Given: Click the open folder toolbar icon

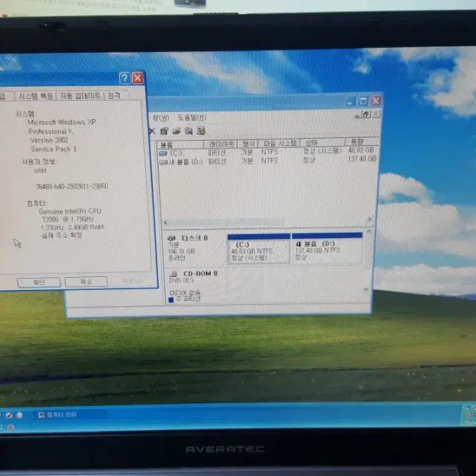Looking at the screenshot, I should [176, 131].
